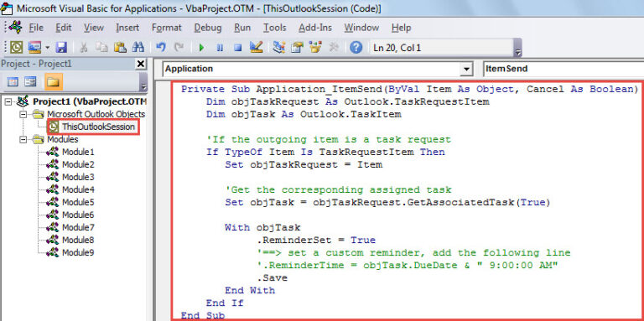Viewport: 644px width, 321px height.
Task: Open the Help menu
Action: pos(401,28)
